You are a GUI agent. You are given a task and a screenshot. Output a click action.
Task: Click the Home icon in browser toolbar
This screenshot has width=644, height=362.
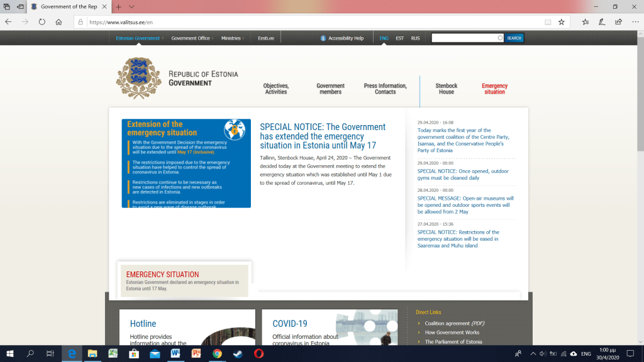[x=58, y=21]
